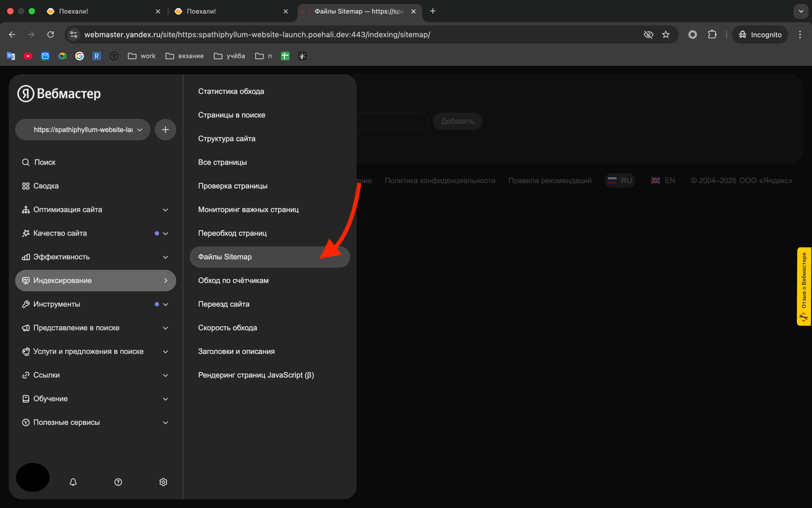The height and width of the screenshot is (508, 812).
Task: Click the Добавить button
Action: [x=457, y=121]
